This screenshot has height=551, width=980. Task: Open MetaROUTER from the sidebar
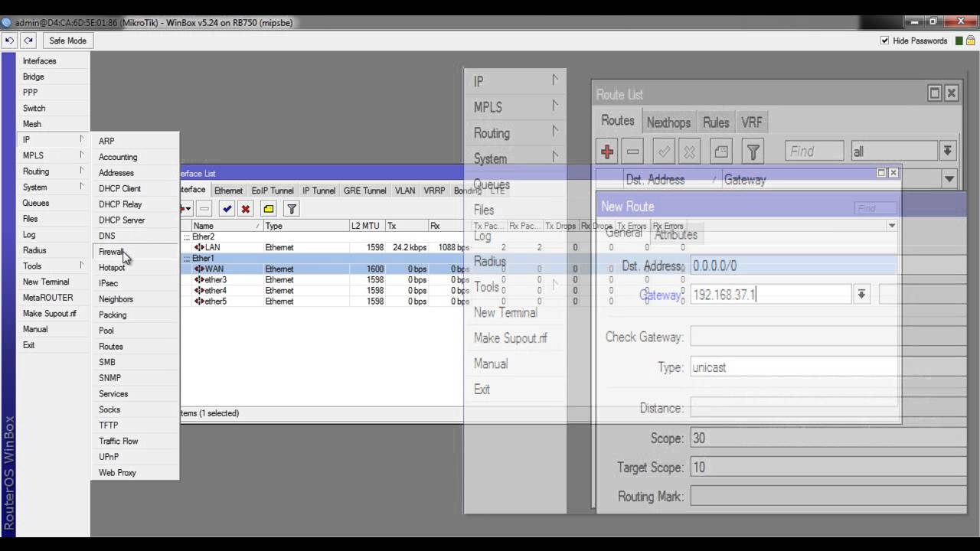(48, 298)
